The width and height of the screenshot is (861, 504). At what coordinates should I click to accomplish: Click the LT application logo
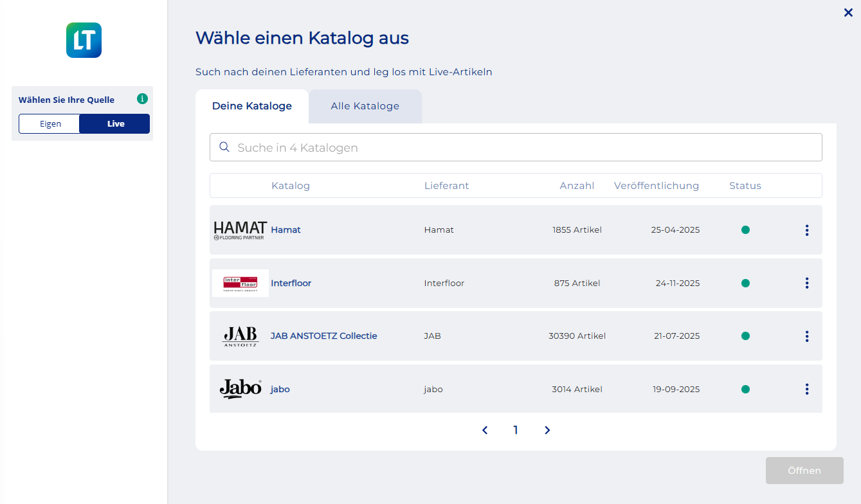84,39
